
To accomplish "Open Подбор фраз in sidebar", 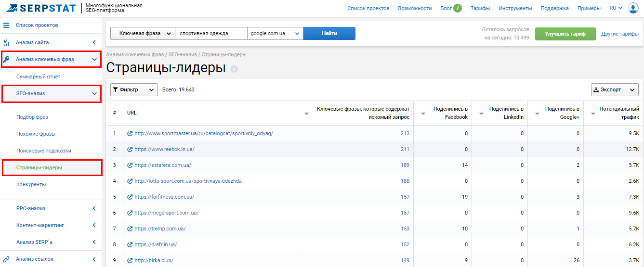I will click(32, 117).
